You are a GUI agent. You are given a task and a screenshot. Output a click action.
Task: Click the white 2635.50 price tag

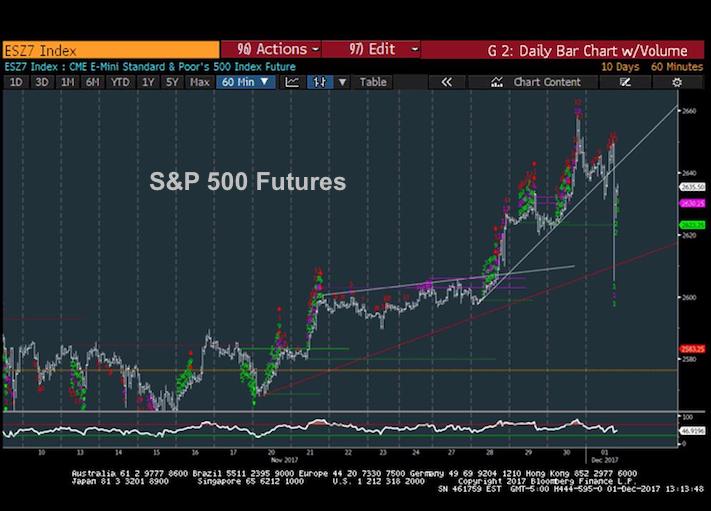[x=692, y=187]
